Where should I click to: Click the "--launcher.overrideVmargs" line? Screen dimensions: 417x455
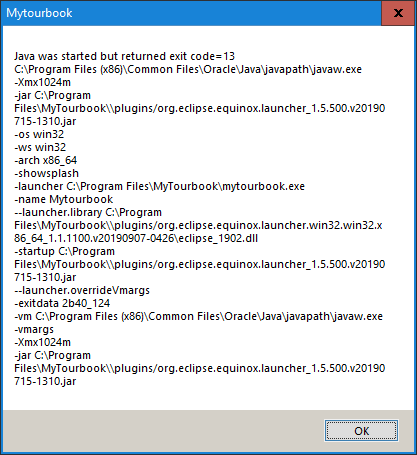coord(82,290)
